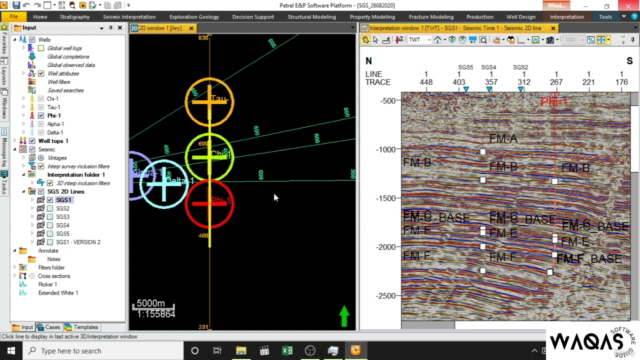Screen dimensions: 640x360
Task: Click the Ricker 1 wavelet icon
Action: pyautogui.click(x=23, y=284)
